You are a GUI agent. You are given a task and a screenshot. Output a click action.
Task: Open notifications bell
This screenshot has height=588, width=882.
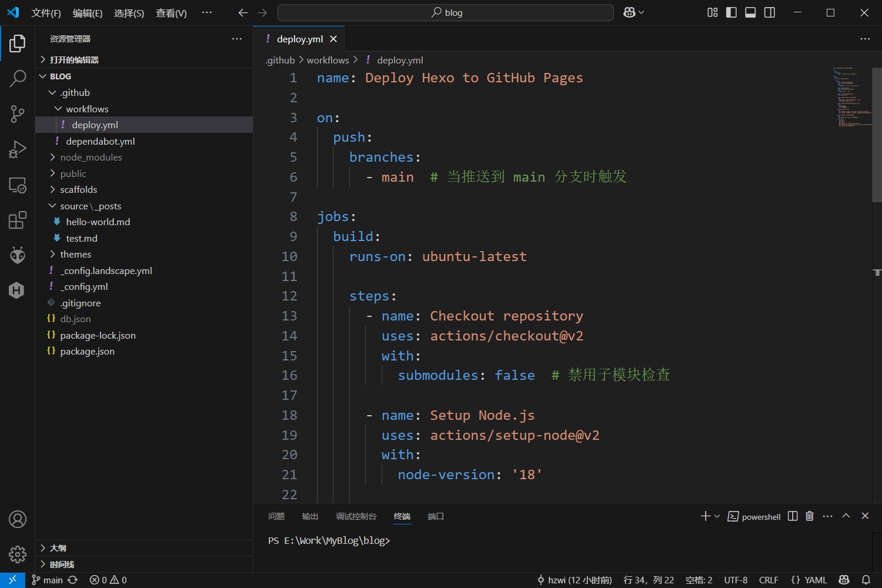pyautogui.click(x=866, y=580)
